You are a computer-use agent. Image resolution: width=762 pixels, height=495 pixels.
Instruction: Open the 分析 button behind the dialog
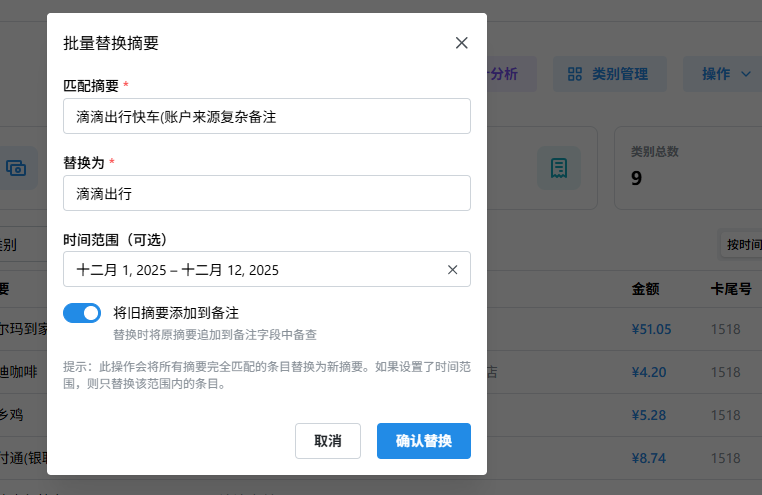(x=511, y=74)
